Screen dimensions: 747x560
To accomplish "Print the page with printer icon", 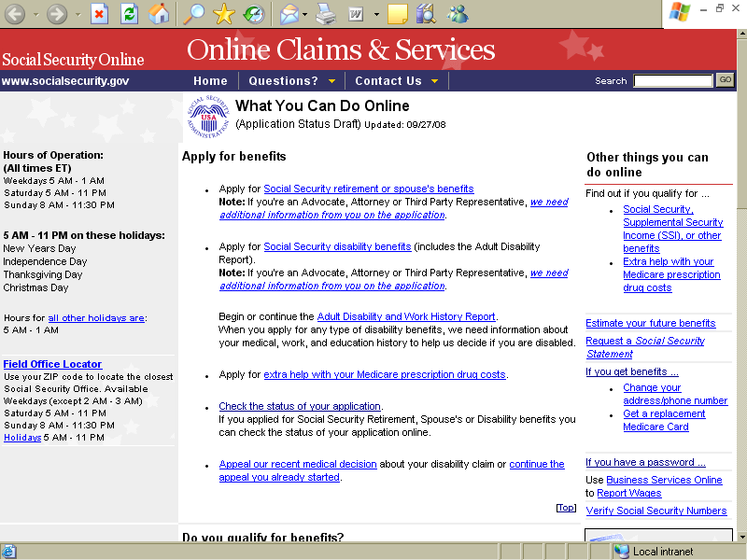I will [x=326, y=14].
